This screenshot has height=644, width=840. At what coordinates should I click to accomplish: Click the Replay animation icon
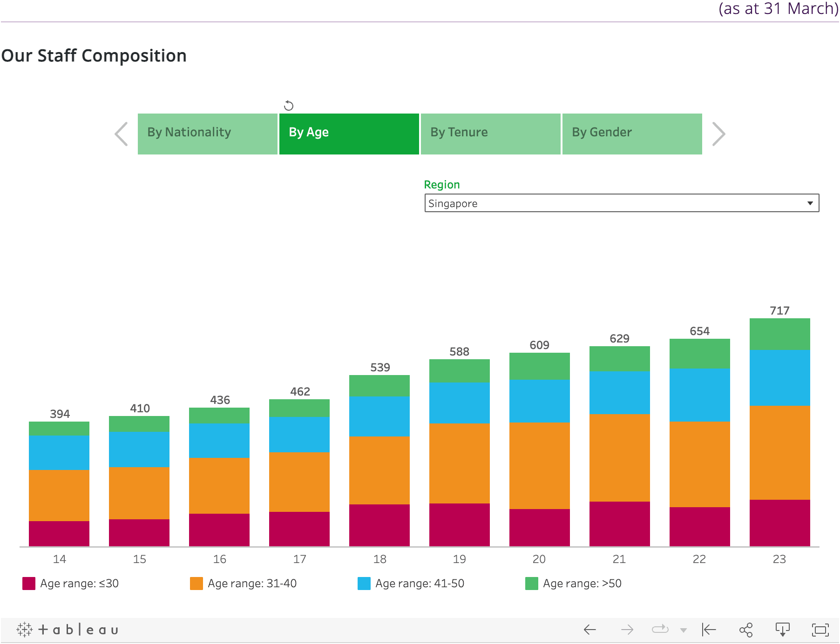coord(660,630)
